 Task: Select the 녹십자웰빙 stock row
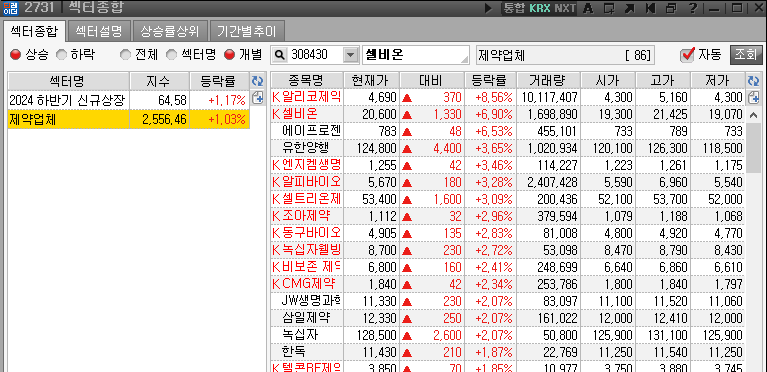click(x=508, y=250)
